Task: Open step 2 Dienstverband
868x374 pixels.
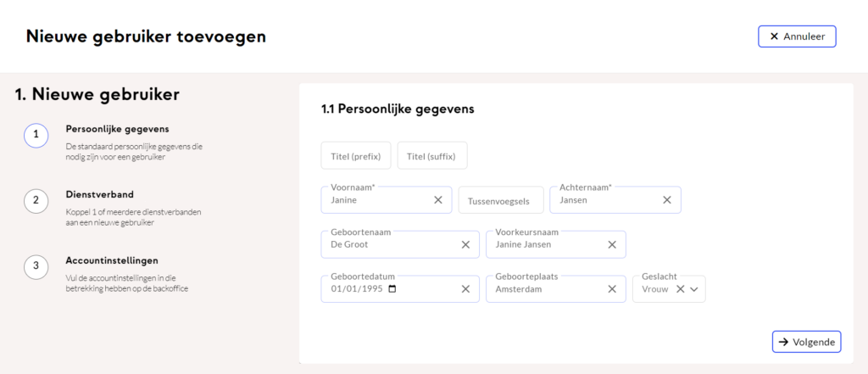Action: click(x=36, y=200)
